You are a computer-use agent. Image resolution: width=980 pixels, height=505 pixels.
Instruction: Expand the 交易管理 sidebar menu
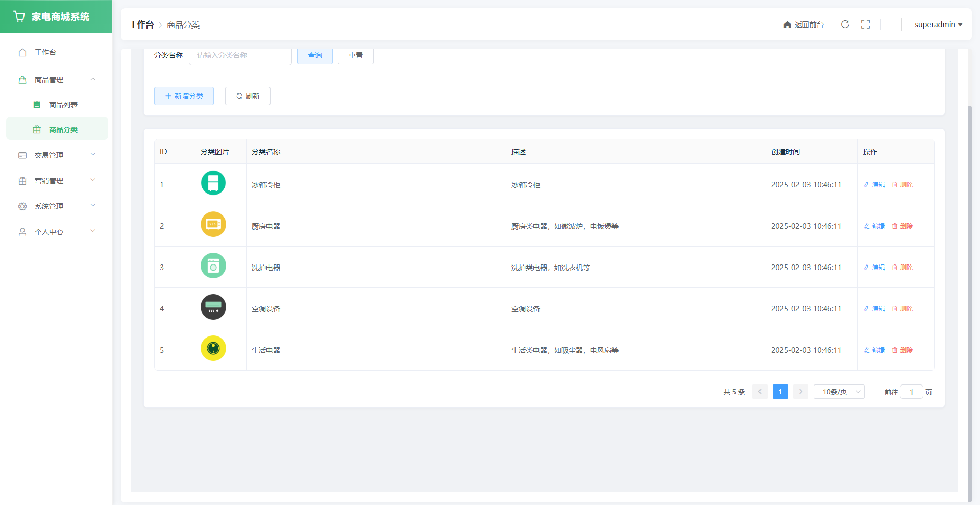[56, 155]
